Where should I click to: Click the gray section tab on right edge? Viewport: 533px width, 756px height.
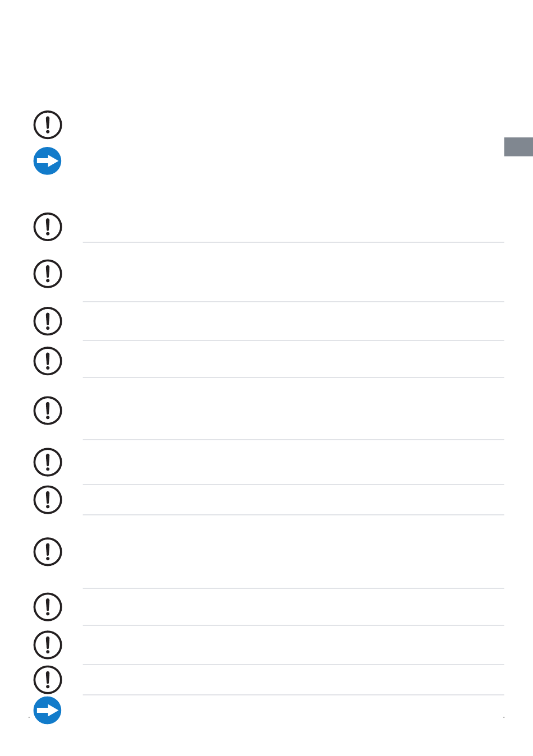click(518, 146)
